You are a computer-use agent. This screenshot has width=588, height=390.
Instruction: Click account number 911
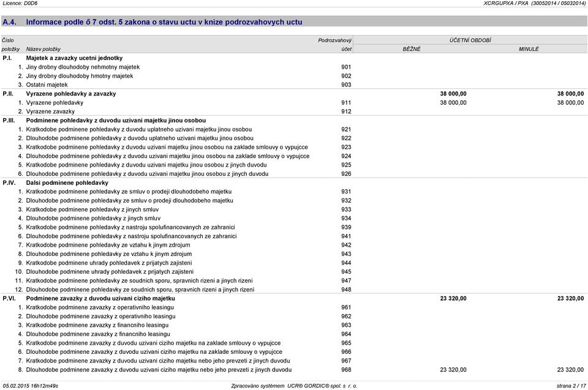tap(346, 103)
